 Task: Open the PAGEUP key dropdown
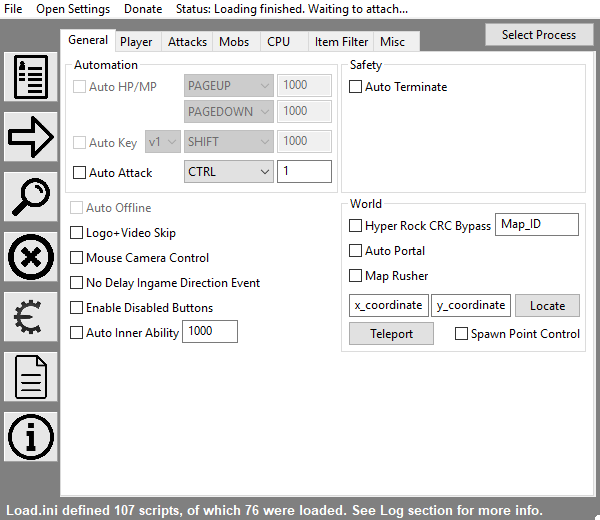pyautogui.click(x=228, y=85)
